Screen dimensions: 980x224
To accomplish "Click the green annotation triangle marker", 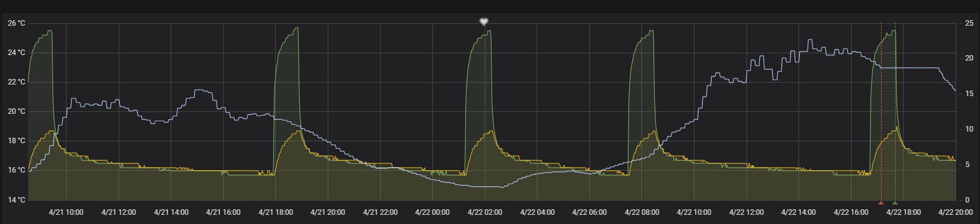I will click(x=895, y=202).
